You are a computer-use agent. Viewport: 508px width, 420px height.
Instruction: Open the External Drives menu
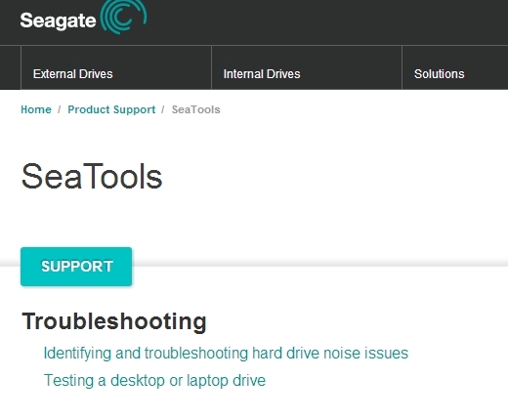pos(73,74)
